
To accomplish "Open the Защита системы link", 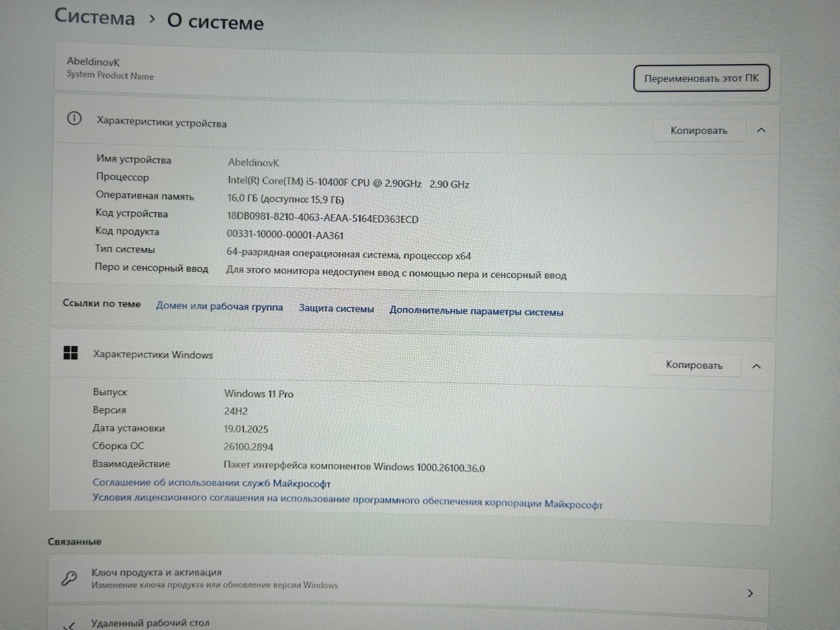I will click(336, 309).
